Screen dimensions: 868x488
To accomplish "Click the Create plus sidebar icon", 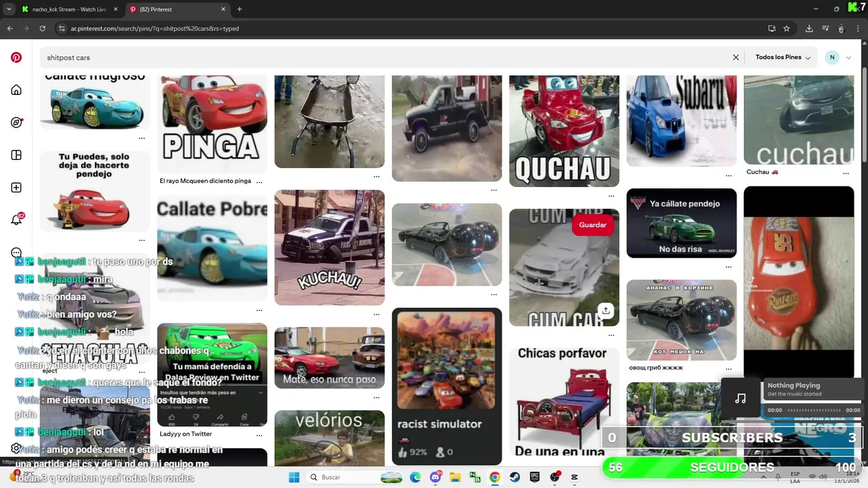I will click(x=16, y=188).
